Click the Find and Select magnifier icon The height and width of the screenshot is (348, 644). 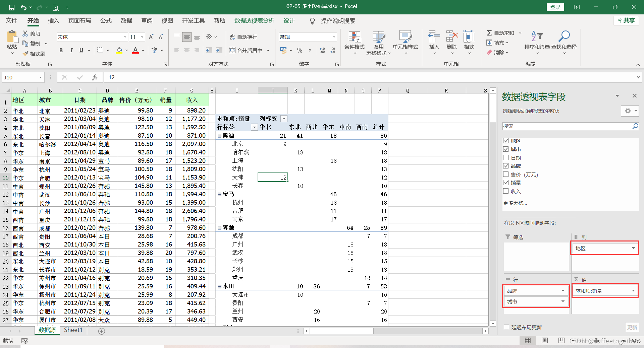pyautogui.click(x=564, y=36)
